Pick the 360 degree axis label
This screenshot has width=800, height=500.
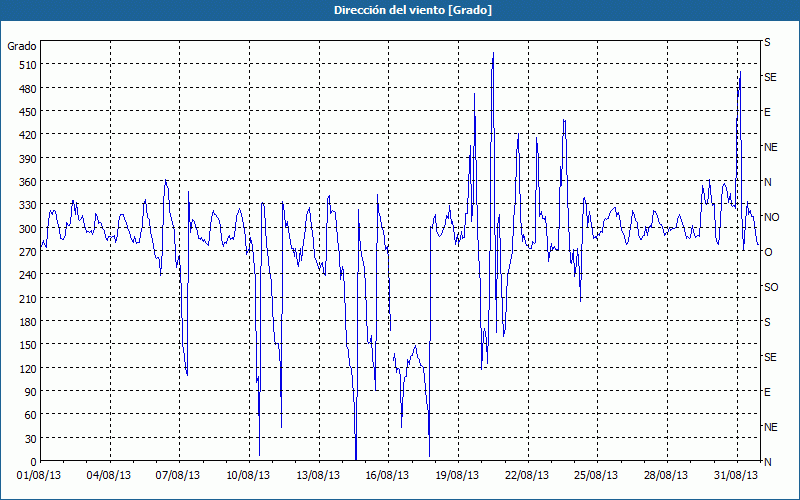point(27,182)
